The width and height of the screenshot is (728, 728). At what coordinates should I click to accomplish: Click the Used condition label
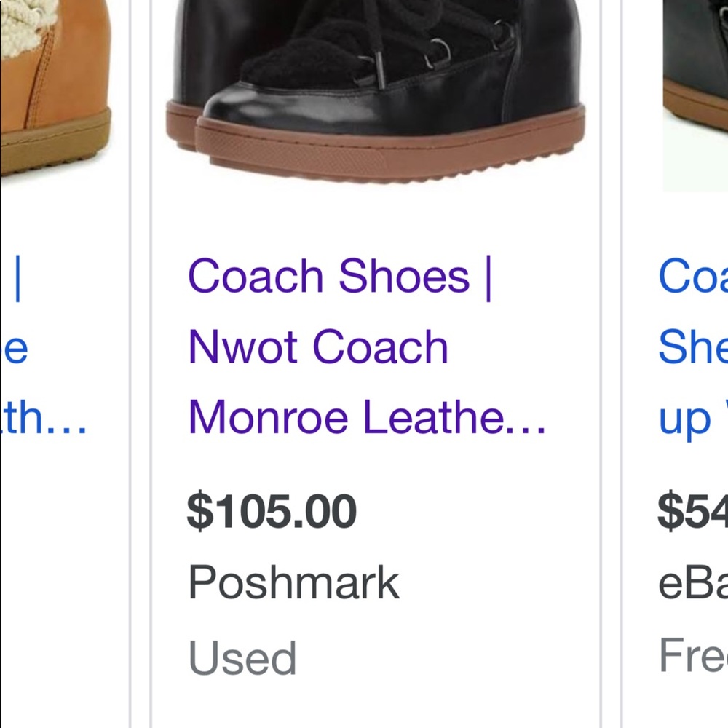coord(242,657)
